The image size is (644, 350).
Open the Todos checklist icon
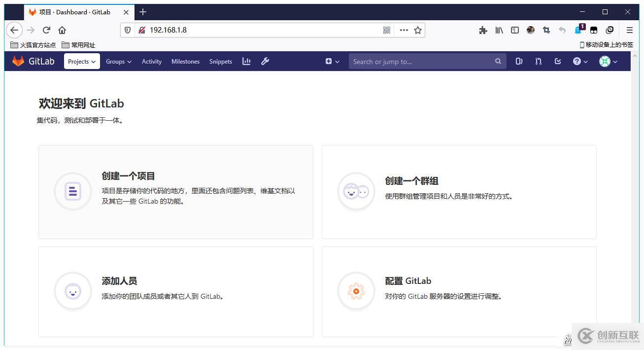557,61
